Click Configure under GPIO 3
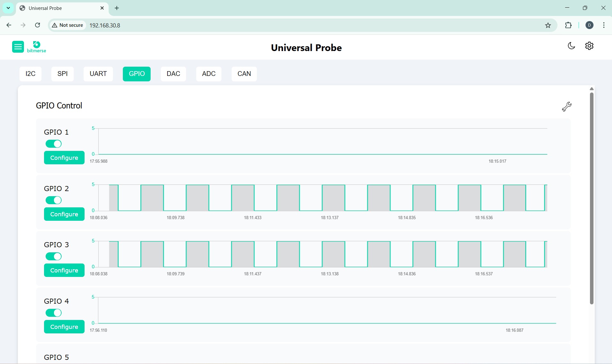 point(64,270)
